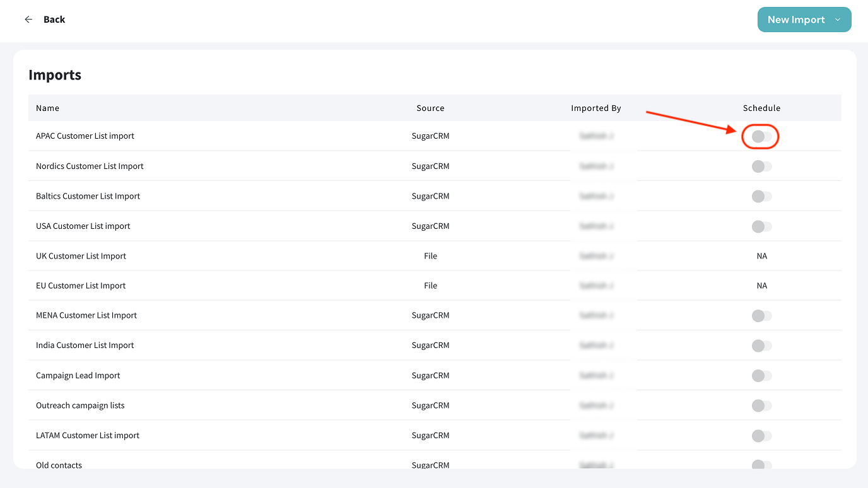Toggle schedule for Nordics Customer List Import
Image resolution: width=868 pixels, height=488 pixels.
click(x=761, y=166)
